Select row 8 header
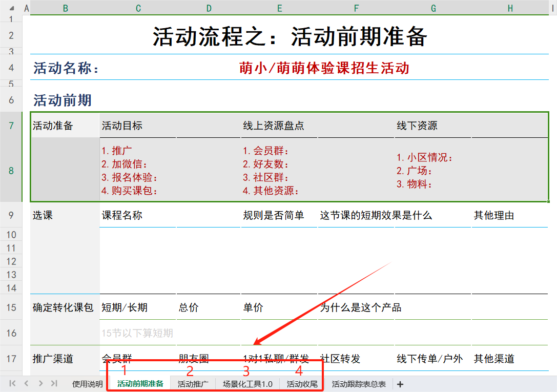This screenshot has height=392, width=557. (x=11, y=170)
